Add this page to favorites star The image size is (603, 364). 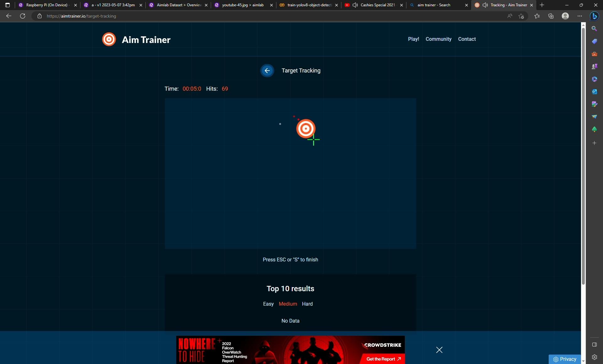pyautogui.click(x=521, y=16)
